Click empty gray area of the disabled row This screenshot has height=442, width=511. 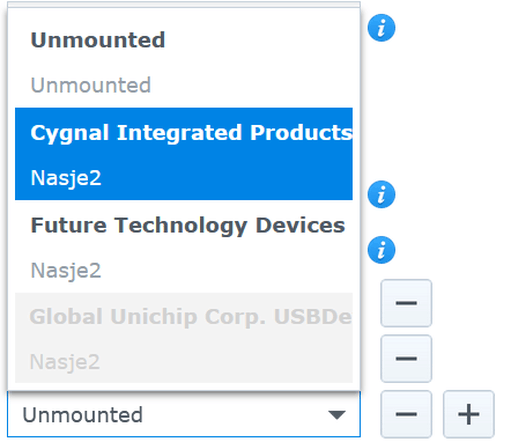pyautogui.click(x=233, y=362)
